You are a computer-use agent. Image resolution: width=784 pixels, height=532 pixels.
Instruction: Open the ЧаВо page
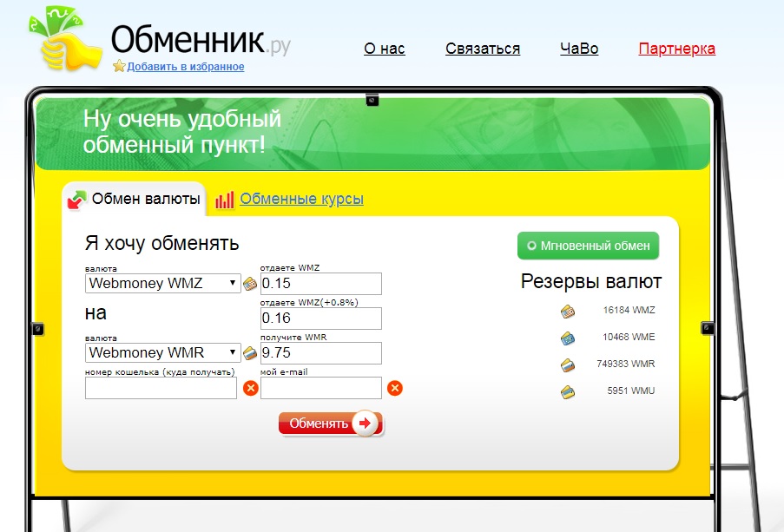(579, 49)
